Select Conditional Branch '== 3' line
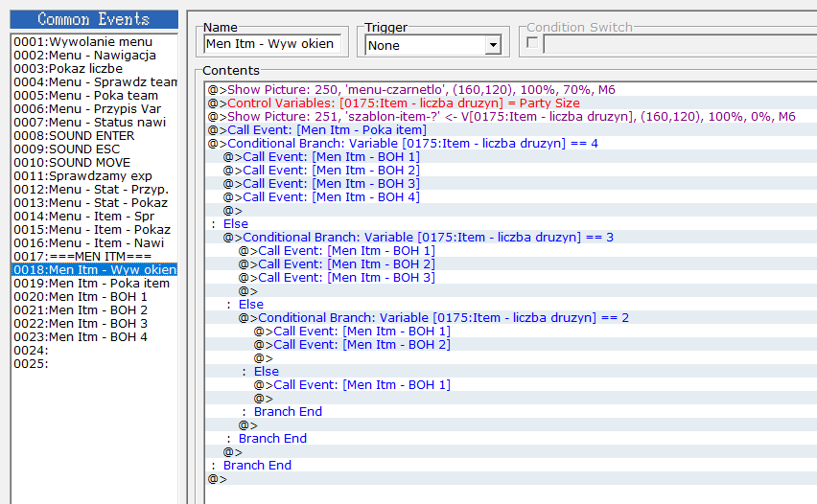The width and height of the screenshot is (817, 504). point(511,238)
